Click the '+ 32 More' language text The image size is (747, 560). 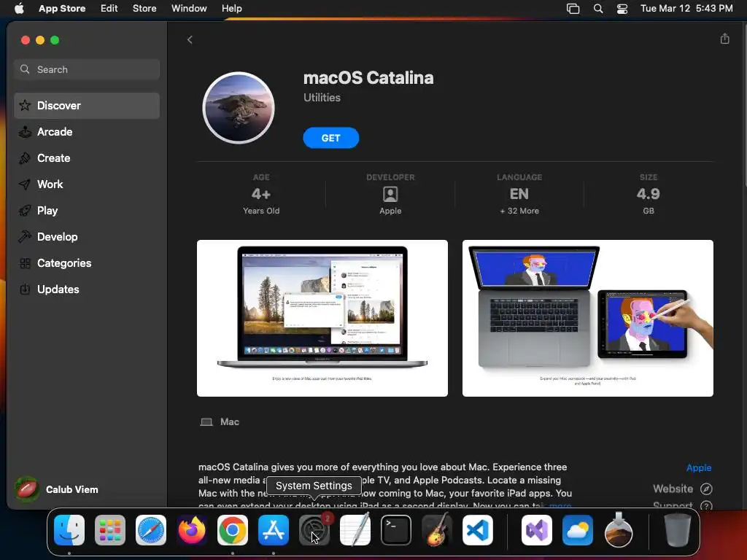click(x=519, y=211)
